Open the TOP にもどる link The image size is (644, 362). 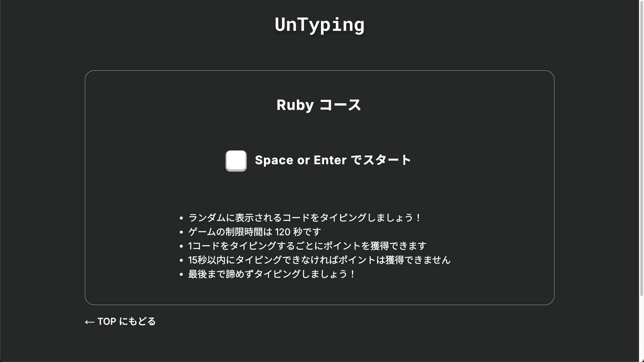126,321
